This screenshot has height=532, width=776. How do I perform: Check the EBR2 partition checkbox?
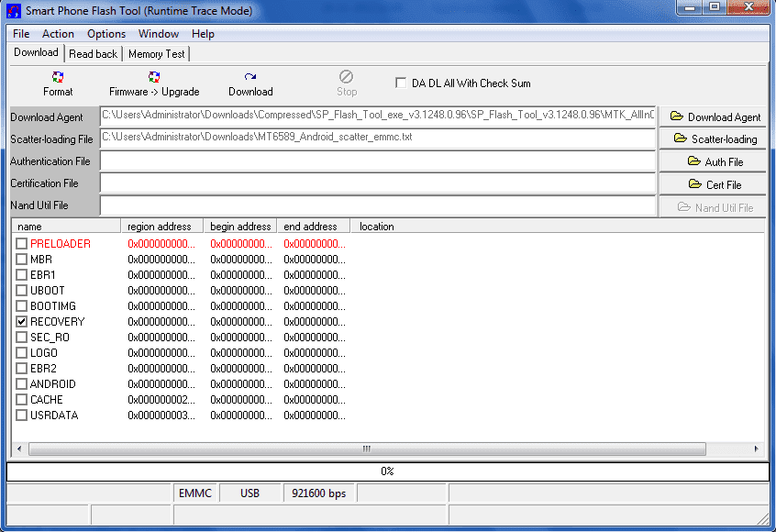(x=21, y=368)
